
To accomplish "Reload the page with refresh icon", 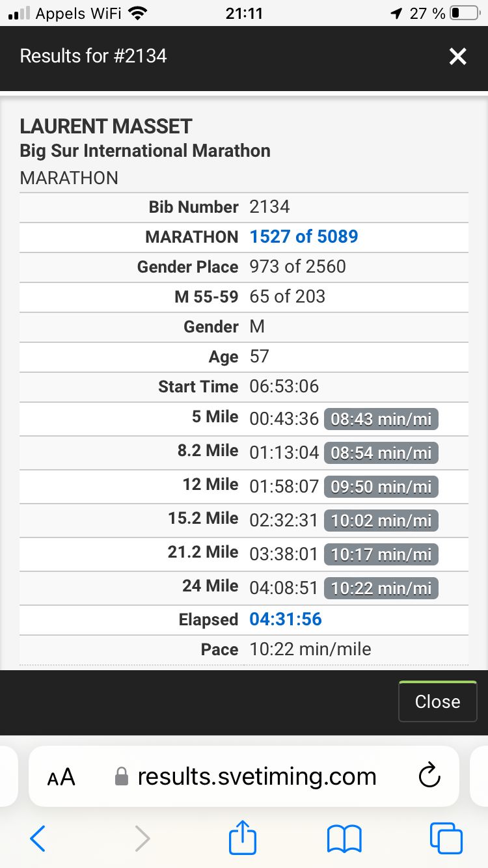I will coord(429,776).
